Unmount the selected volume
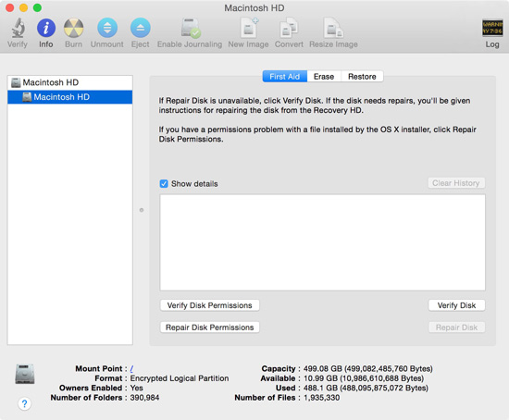 coord(107,28)
